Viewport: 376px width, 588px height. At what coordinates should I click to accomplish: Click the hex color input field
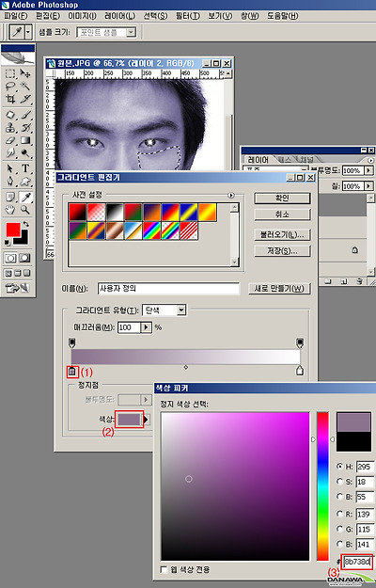click(357, 562)
